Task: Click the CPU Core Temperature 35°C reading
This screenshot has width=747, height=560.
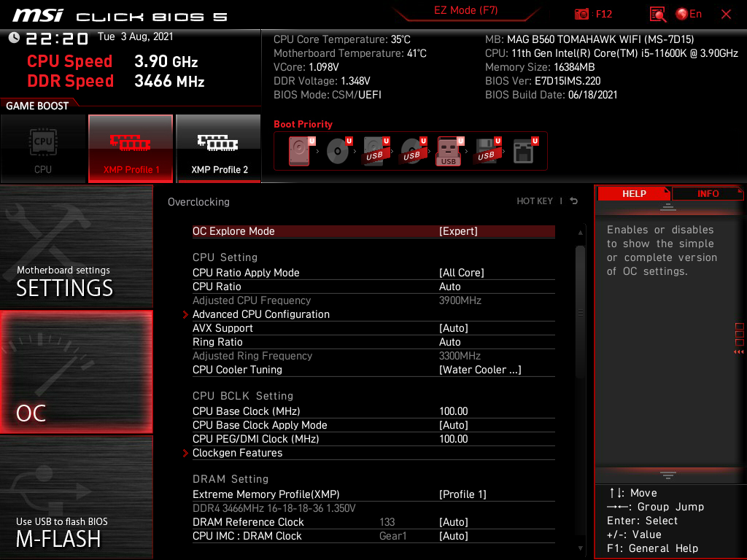Action: 341,39
